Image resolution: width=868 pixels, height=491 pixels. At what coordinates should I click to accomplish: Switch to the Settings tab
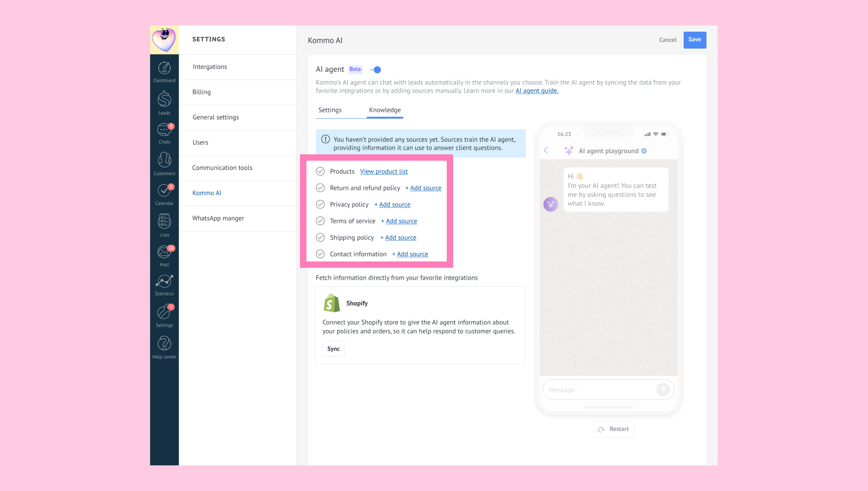coord(330,110)
